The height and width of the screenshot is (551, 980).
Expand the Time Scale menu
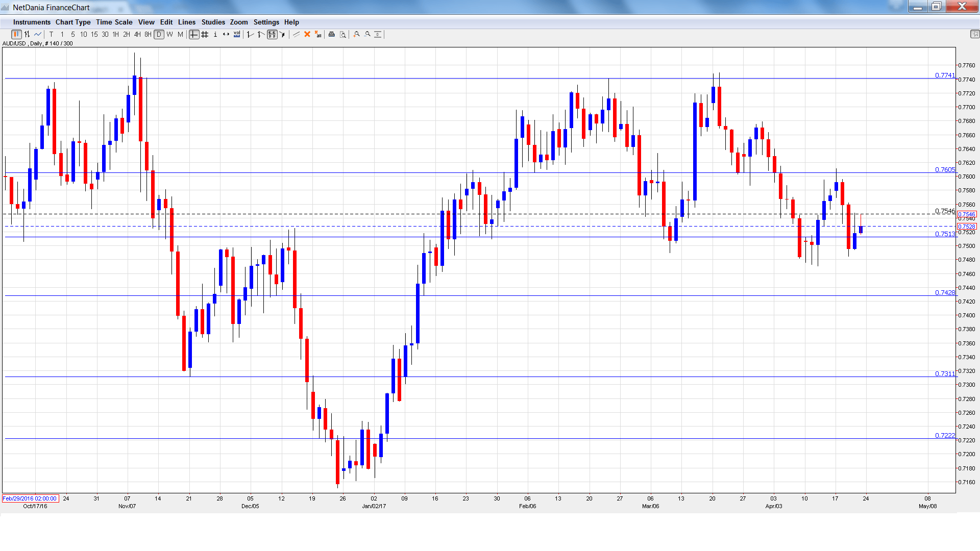tap(114, 22)
